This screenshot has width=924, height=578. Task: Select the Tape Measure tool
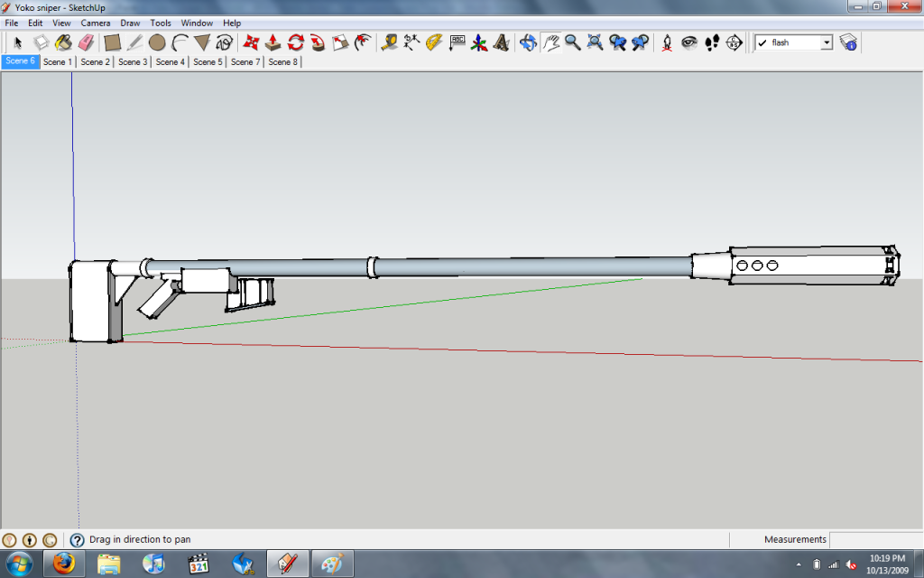tap(390, 42)
